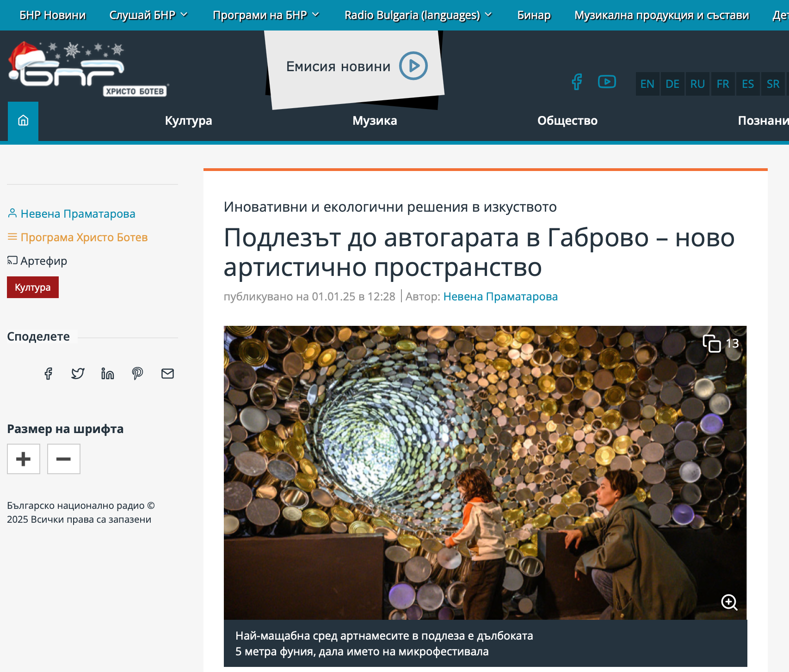Screen dimensions: 789x672
Task: Go to the Общество navigation section
Action: (x=567, y=121)
